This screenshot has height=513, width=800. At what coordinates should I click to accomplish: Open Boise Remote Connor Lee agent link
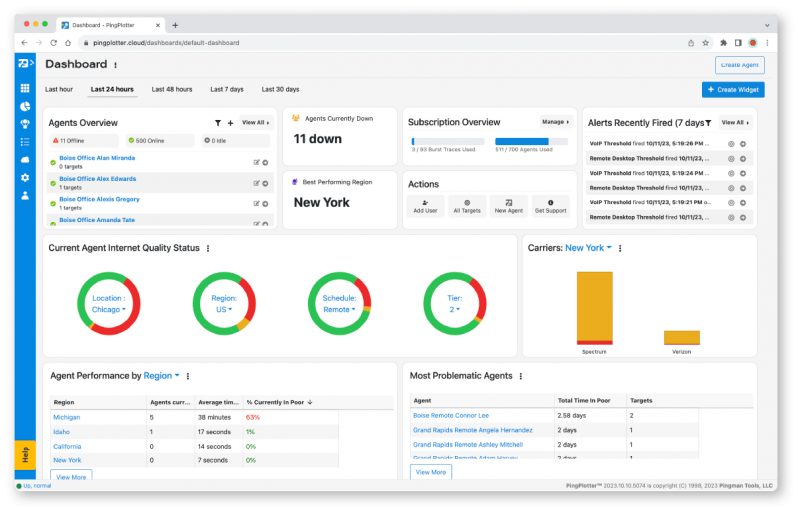click(x=451, y=416)
